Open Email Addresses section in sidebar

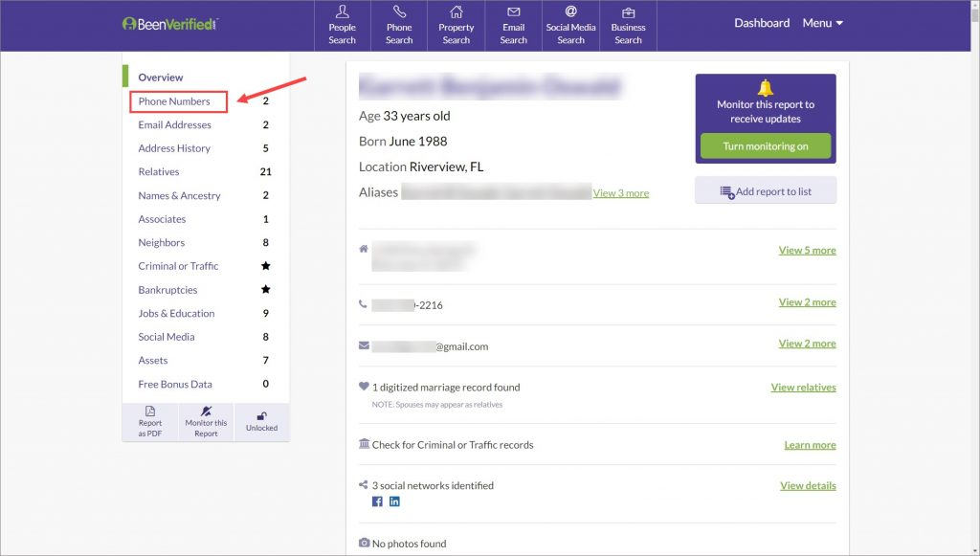click(174, 125)
